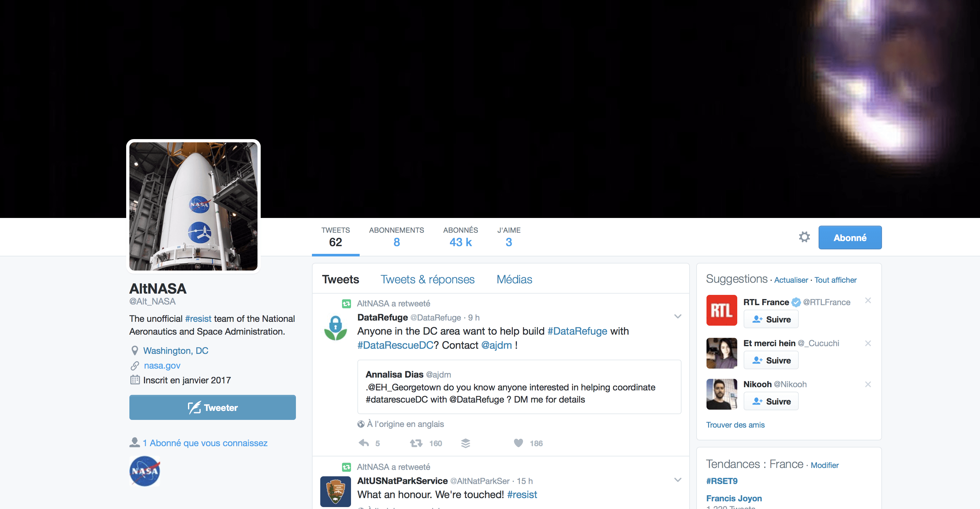980x509 pixels.
Task: Open the Washington, DC location link
Action: (176, 350)
